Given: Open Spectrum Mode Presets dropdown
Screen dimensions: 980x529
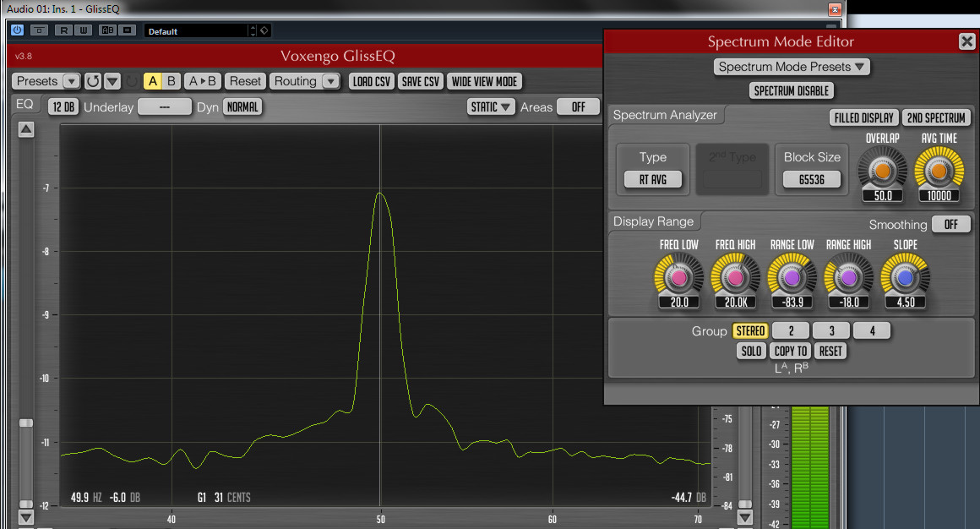Looking at the screenshot, I should (792, 67).
